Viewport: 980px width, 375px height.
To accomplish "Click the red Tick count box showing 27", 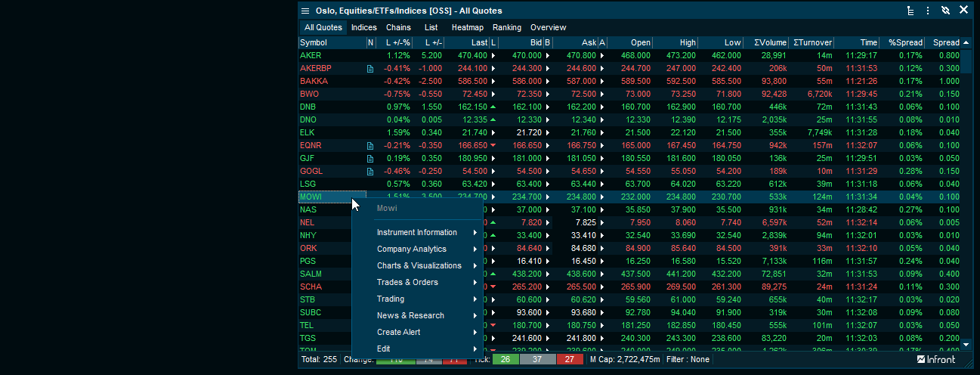I will (569, 360).
